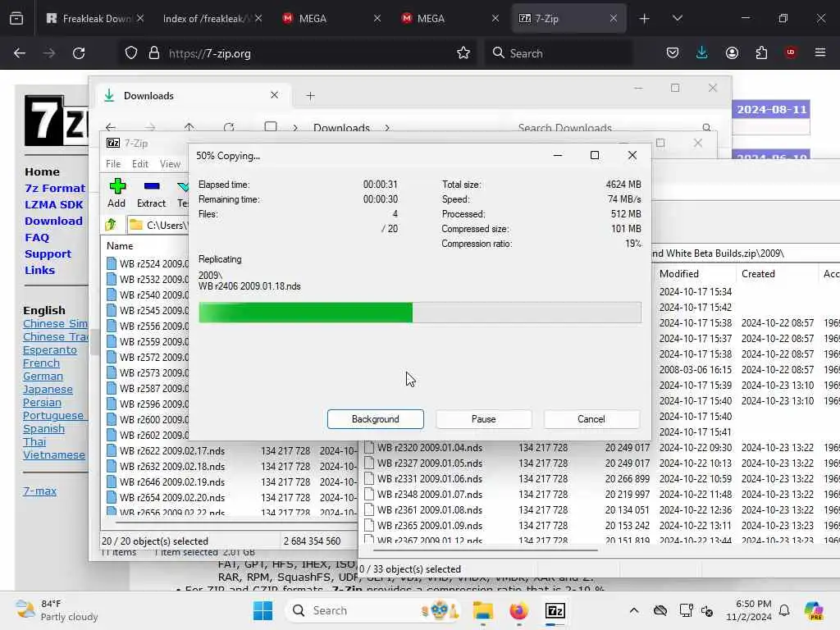Image resolution: width=840 pixels, height=630 pixels.
Task: Select WB r2331 2009.01.06.nds in archive window
Action: point(430,479)
